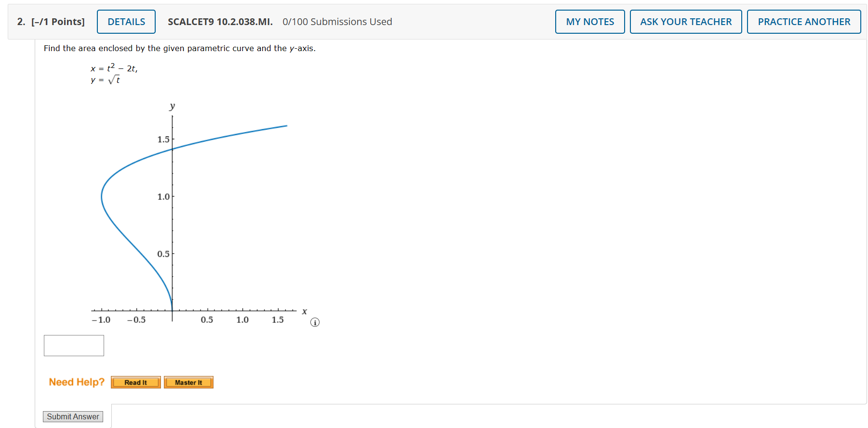Screen dimensions: 868x428
Task: Click the Need Help? label
Action: [x=76, y=382]
